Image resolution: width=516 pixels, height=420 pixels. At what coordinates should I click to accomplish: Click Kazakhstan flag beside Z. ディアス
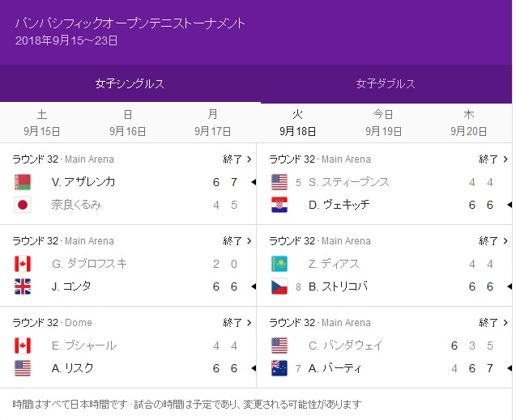click(279, 264)
